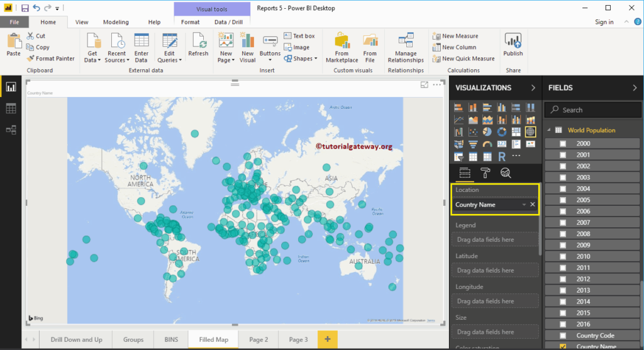Open the Data view in left sidebar
The height and width of the screenshot is (350, 644).
tap(11, 108)
